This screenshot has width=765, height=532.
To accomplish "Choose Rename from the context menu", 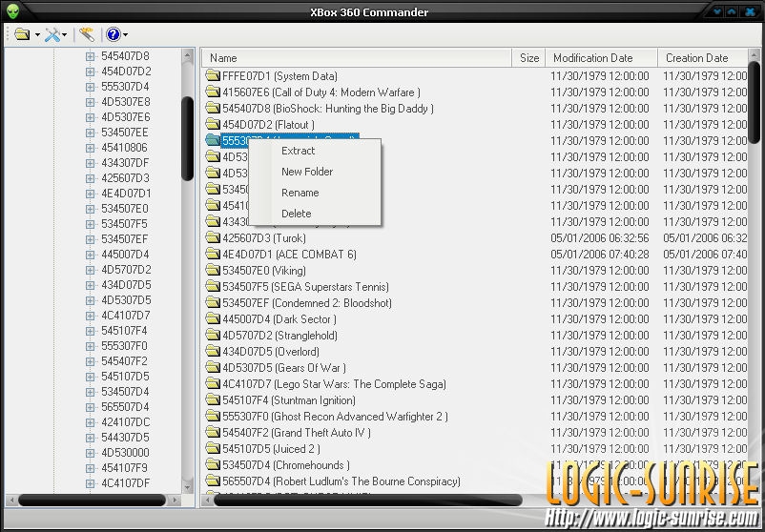I will click(x=300, y=193).
